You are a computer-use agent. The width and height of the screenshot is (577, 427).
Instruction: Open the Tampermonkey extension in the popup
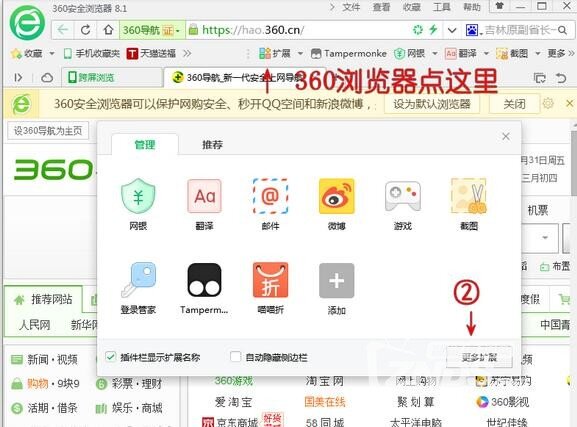[x=204, y=280]
